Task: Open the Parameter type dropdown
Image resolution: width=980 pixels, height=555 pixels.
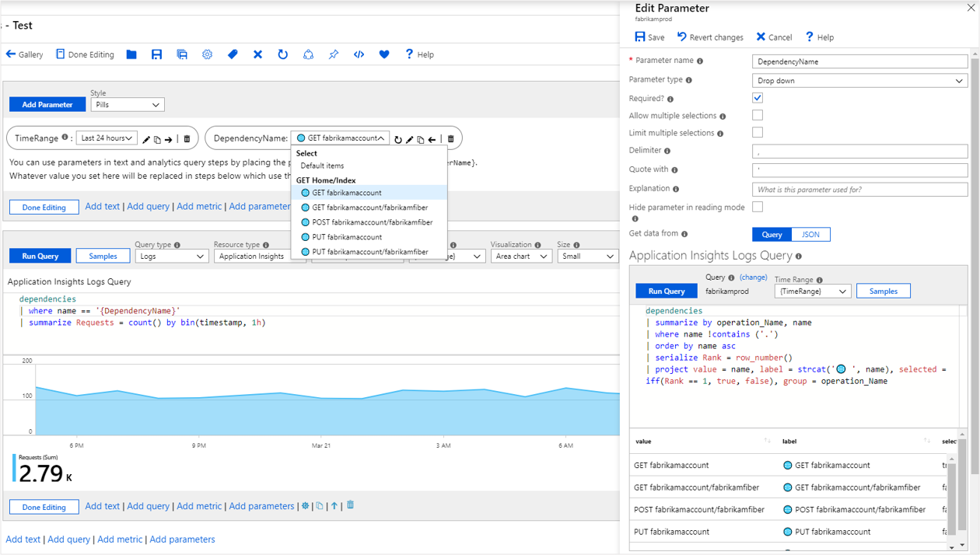Action: 859,81
